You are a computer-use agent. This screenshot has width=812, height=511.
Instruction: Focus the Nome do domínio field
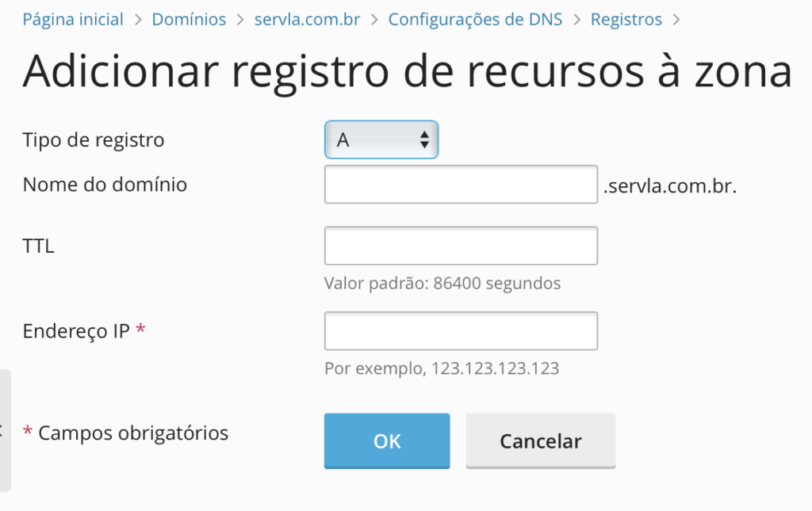click(461, 185)
